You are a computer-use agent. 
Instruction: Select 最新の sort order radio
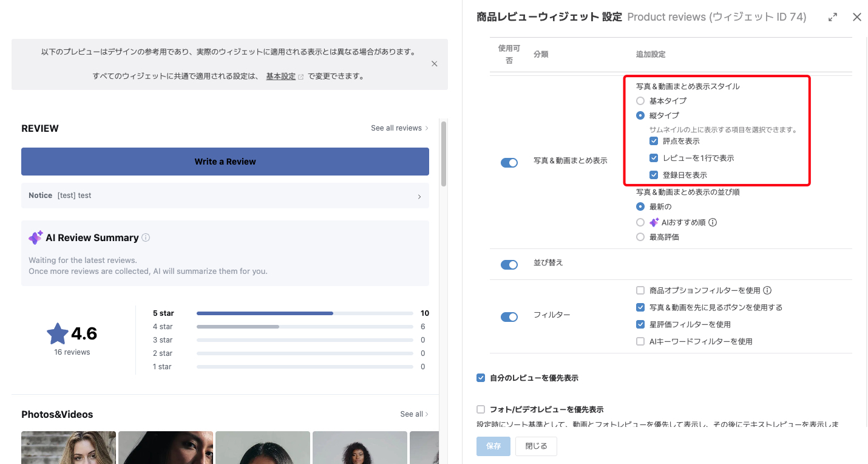(x=640, y=206)
